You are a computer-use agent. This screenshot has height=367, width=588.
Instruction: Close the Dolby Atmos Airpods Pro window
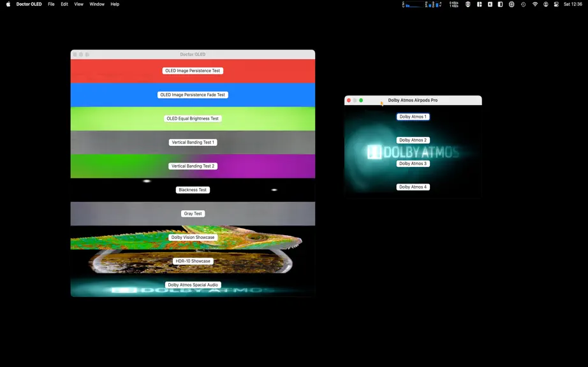click(349, 101)
